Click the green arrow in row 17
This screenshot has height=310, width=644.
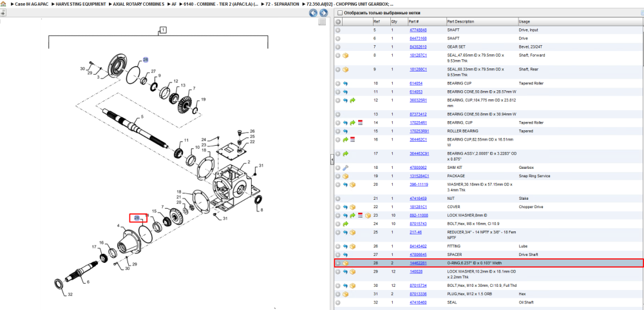[x=345, y=154]
